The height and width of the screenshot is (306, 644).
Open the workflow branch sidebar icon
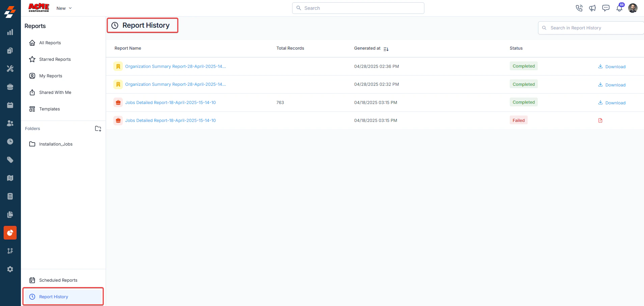(x=10, y=251)
